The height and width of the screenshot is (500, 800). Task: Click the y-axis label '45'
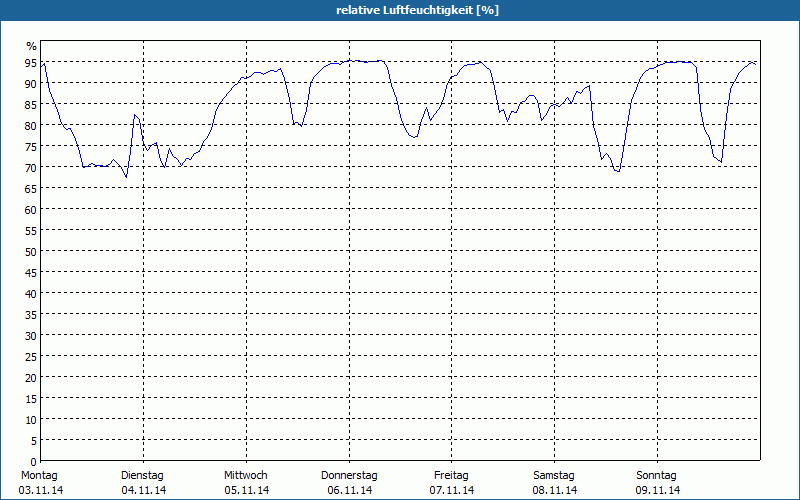tap(31, 272)
